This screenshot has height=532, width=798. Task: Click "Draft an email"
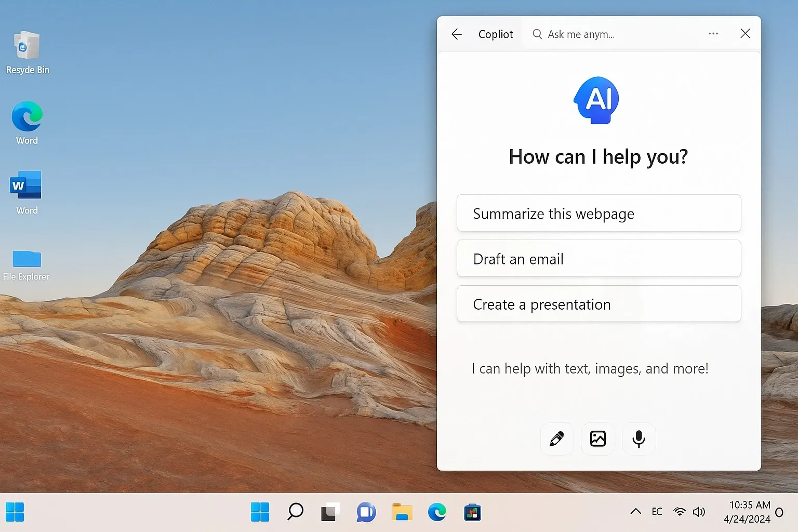pos(598,258)
